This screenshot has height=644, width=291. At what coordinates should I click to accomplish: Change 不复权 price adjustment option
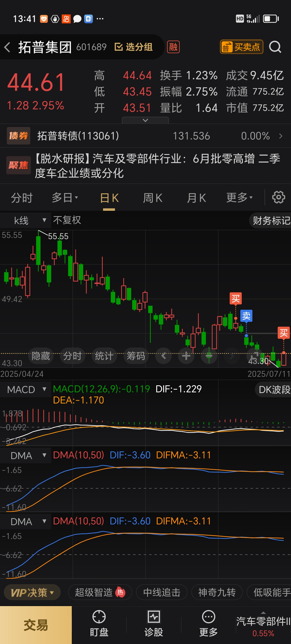(x=67, y=220)
